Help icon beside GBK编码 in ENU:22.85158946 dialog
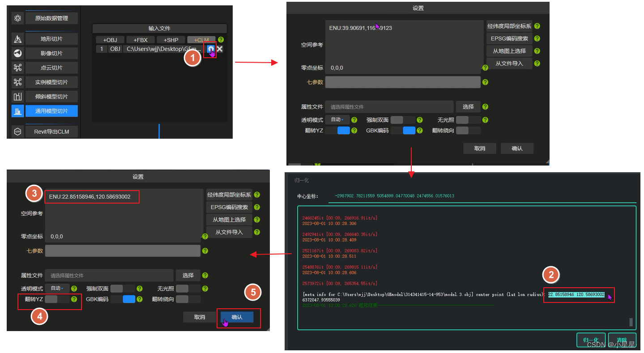 [140, 299]
